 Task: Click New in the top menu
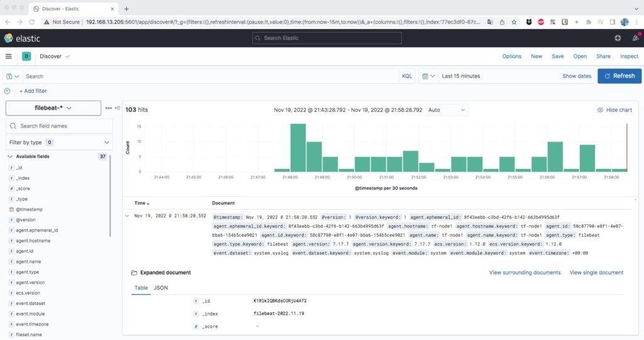[x=536, y=57]
